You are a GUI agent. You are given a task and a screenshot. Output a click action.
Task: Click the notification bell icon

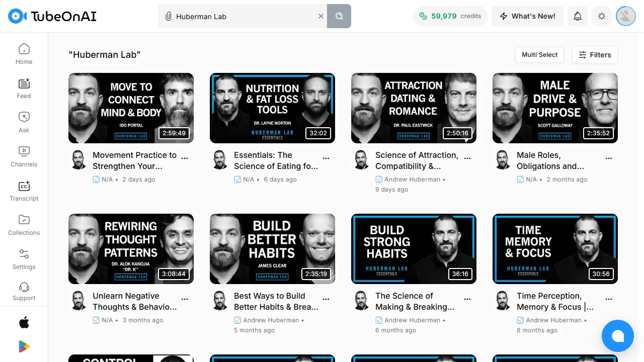coord(578,16)
